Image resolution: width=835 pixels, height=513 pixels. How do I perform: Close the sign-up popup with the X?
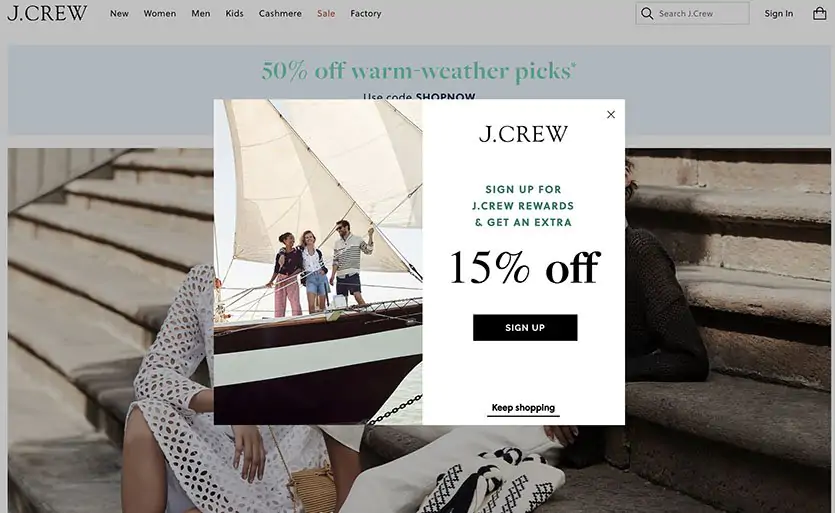611,115
